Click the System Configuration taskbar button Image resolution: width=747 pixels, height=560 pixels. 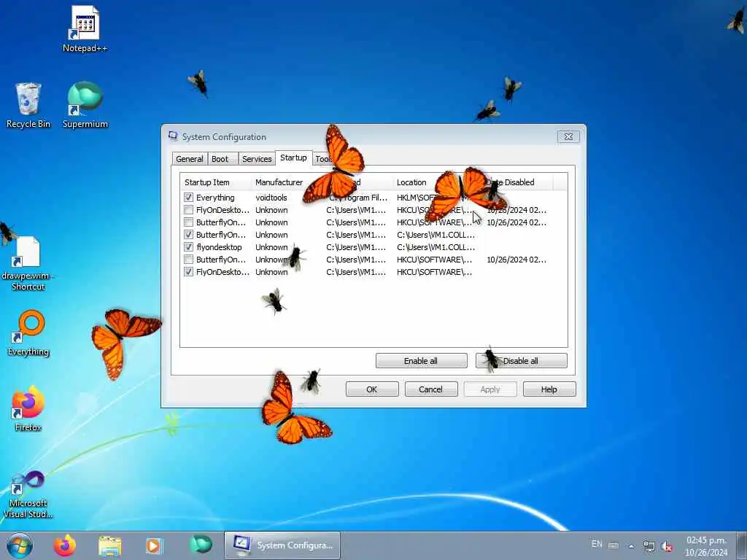click(282, 545)
